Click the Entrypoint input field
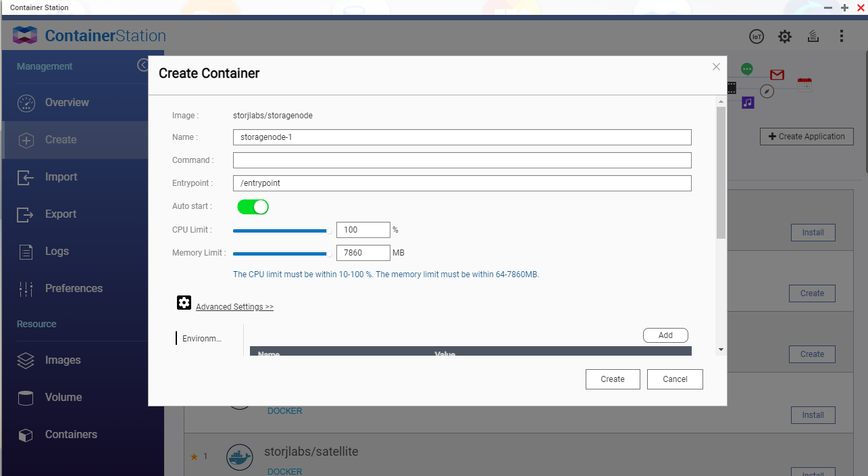 pos(462,183)
